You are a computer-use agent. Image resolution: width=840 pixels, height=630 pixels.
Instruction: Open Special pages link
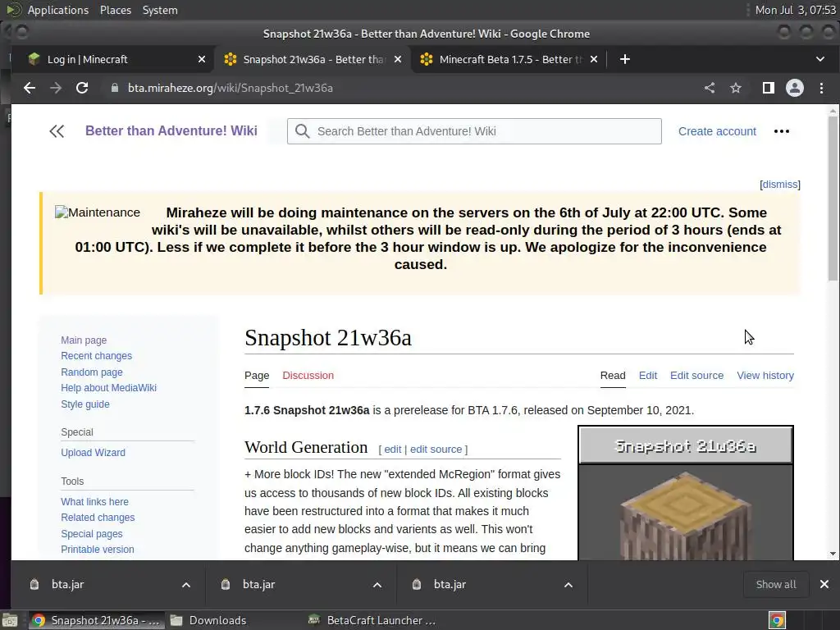pos(92,533)
